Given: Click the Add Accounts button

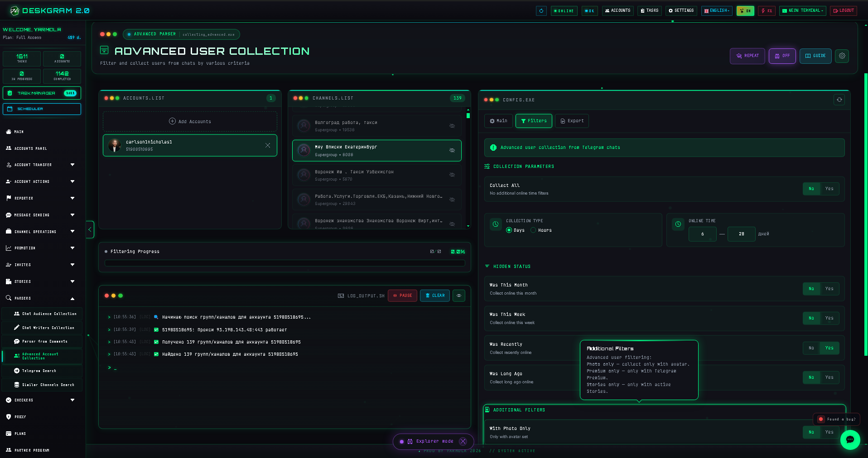Looking at the screenshot, I should [190, 121].
